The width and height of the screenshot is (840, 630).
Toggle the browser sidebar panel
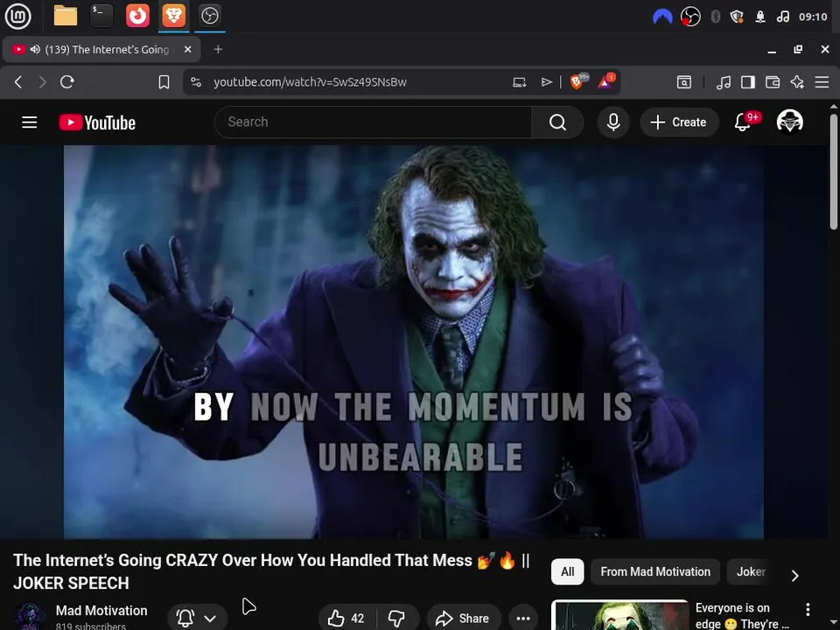pos(748,82)
